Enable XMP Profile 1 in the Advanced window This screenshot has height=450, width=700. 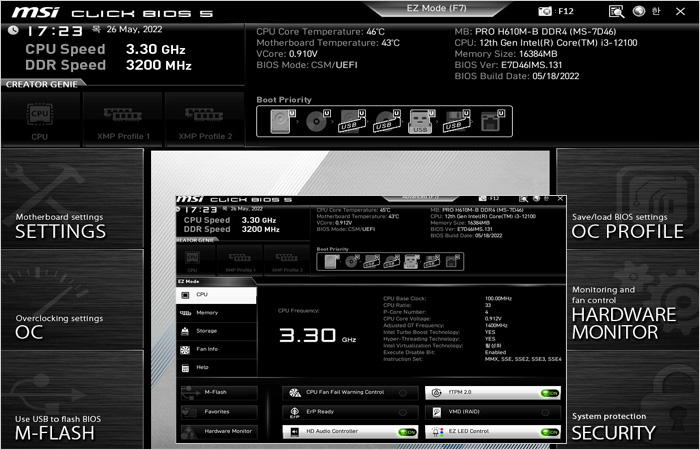click(123, 120)
